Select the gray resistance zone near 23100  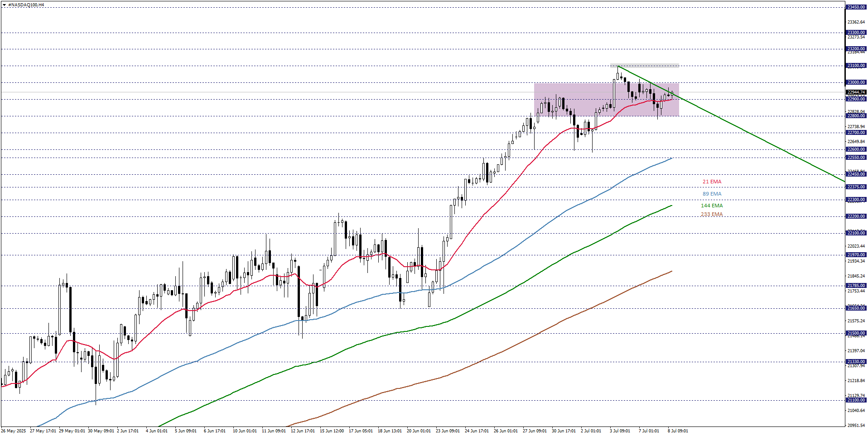pyautogui.click(x=645, y=66)
